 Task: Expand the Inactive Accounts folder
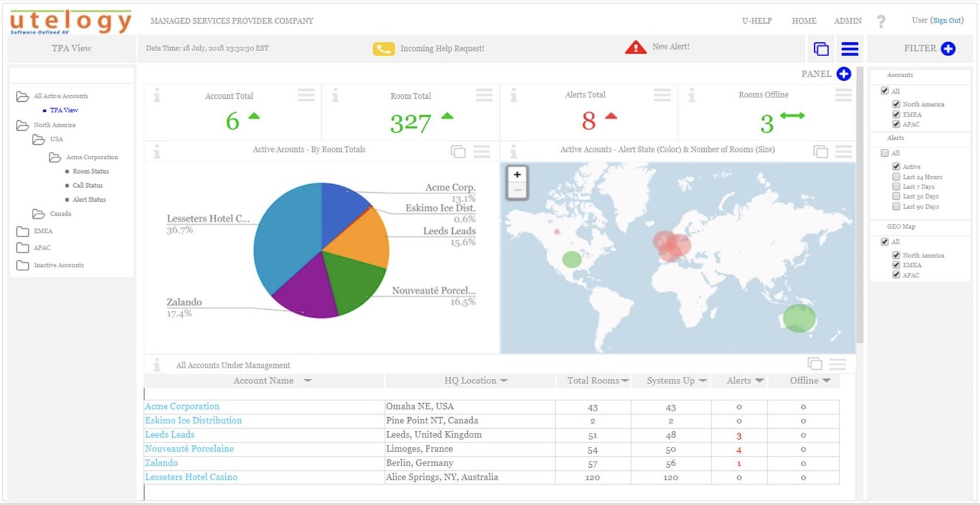coord(22,265)
